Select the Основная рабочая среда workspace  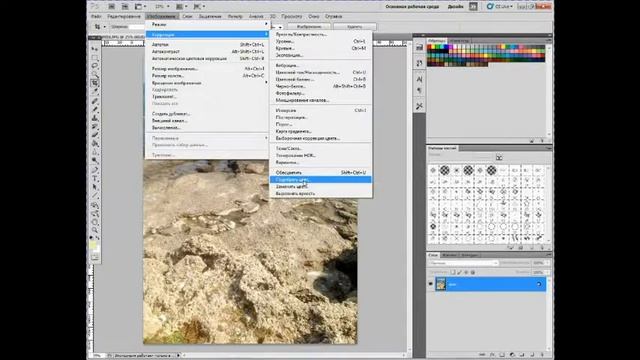click(x=411, y=7)
